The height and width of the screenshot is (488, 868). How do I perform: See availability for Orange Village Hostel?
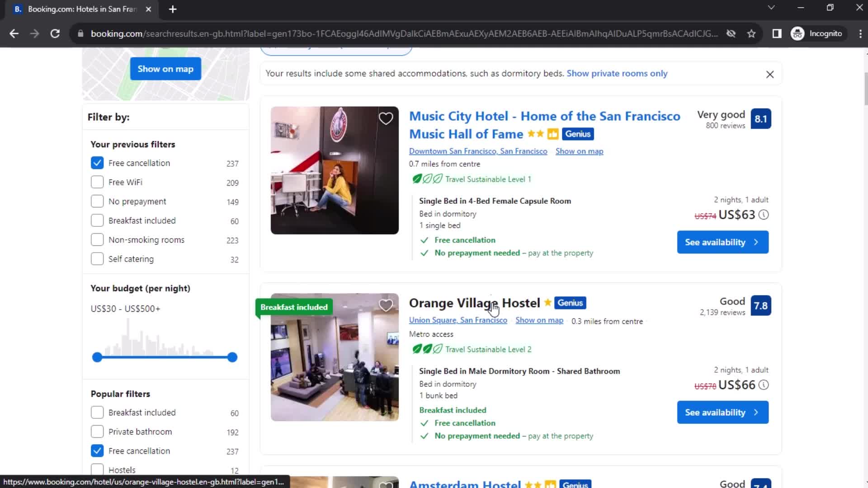point(722,413)
